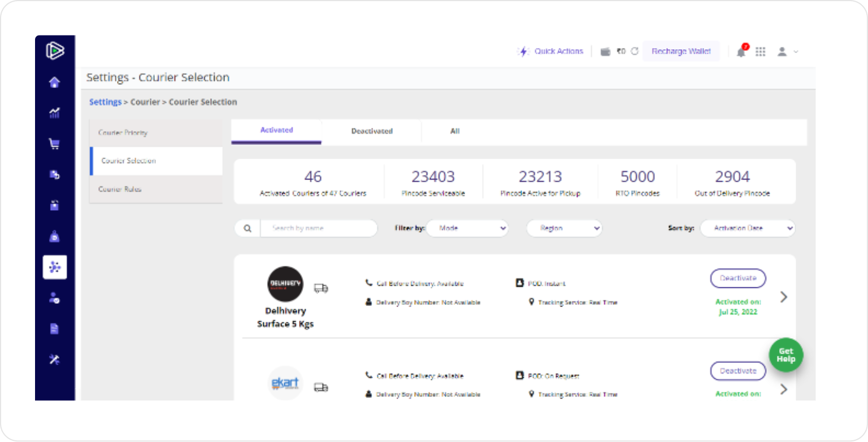Click the truck icon beside Ekart
Screen dimensions: 868x442
[x=321, y=387]
